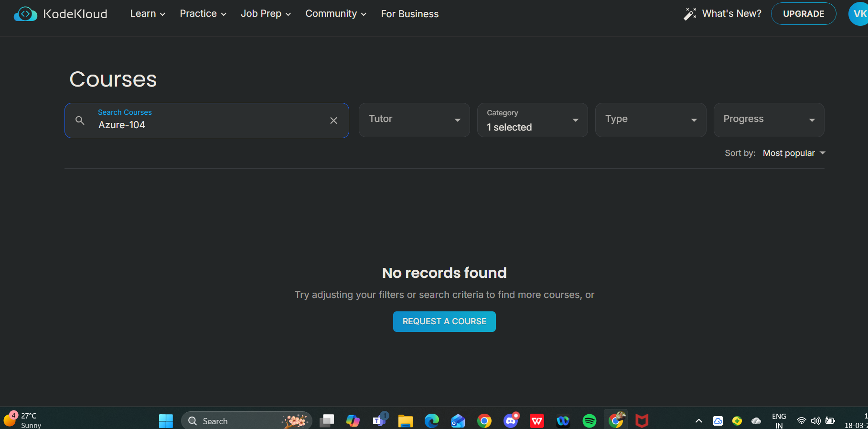Image resolution: width=868 pixels, height=429 pixels.
Task: Click the magnifier icon in Search Courses
Action: pyautogui.click(x=80, y=121)
